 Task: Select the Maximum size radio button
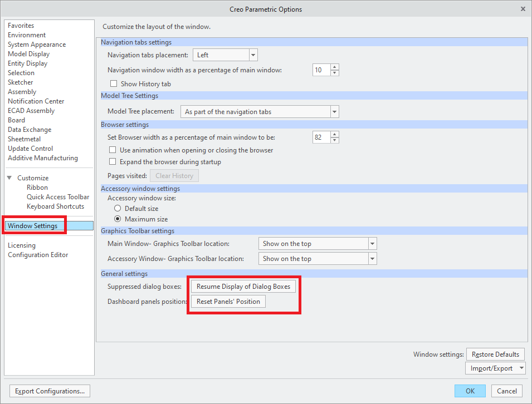click(118, 219)
